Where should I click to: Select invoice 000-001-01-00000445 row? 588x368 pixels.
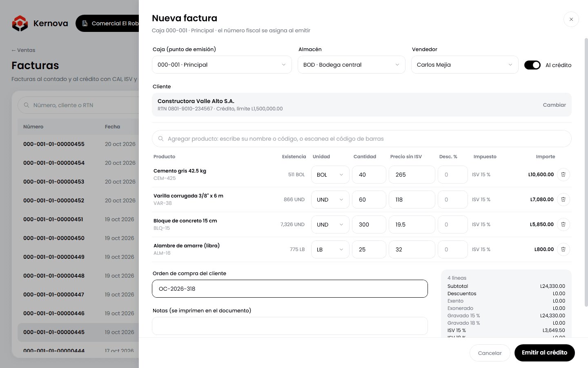[78, 332]
